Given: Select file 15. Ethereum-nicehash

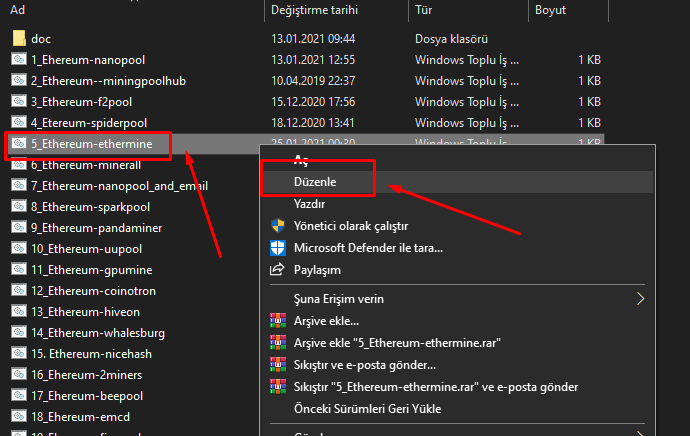Looking at the screenshot, I should pos(92,354).
